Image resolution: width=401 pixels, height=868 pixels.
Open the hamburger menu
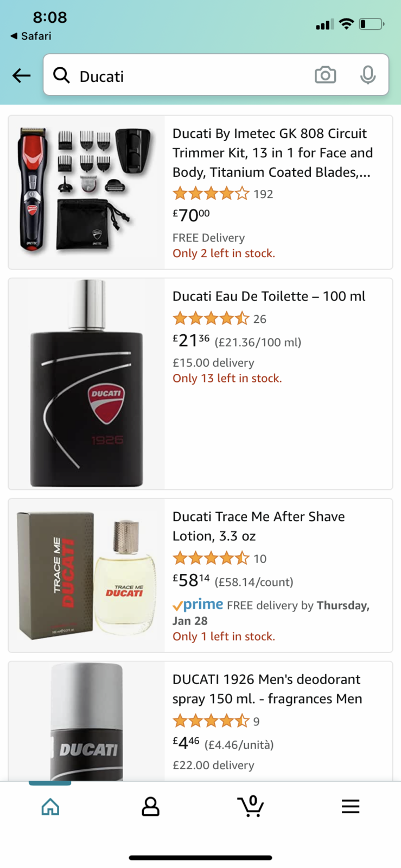[351, 806]
